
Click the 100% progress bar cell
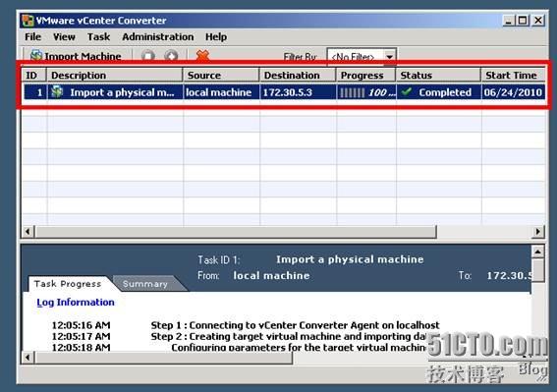click(366, 92)
